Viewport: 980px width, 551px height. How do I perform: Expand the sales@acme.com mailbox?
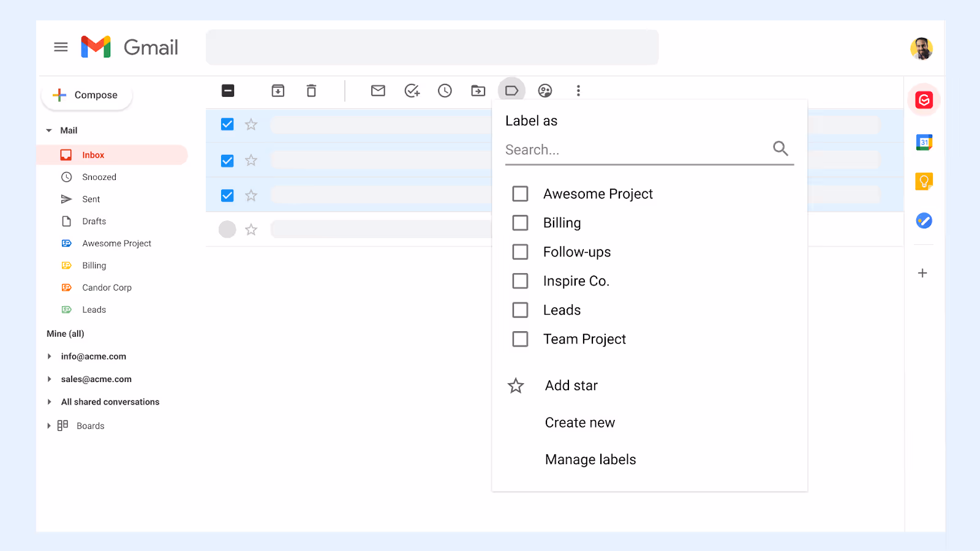[x=49, y=379]
